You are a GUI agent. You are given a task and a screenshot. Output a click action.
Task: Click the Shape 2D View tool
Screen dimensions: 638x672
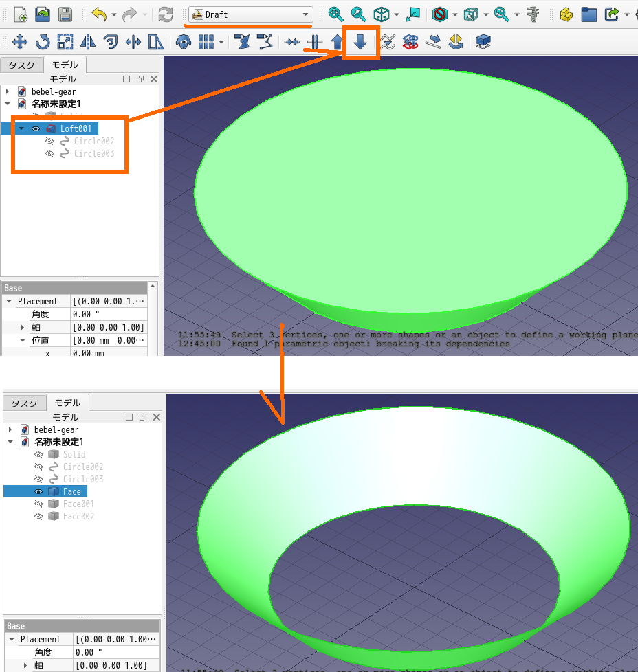point(484,43)
